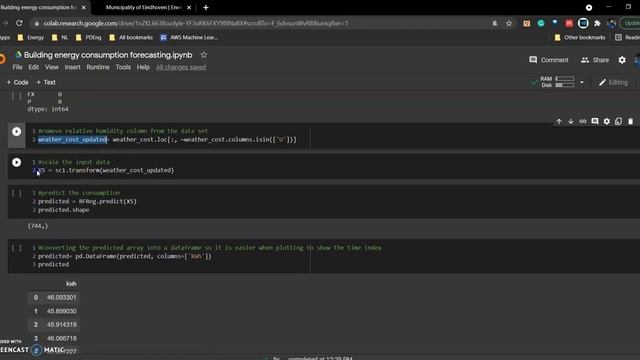This screenshot has width=640, height=360.
Task: Close the Municipality of Eindhoven tab
Action: (189, 7)
